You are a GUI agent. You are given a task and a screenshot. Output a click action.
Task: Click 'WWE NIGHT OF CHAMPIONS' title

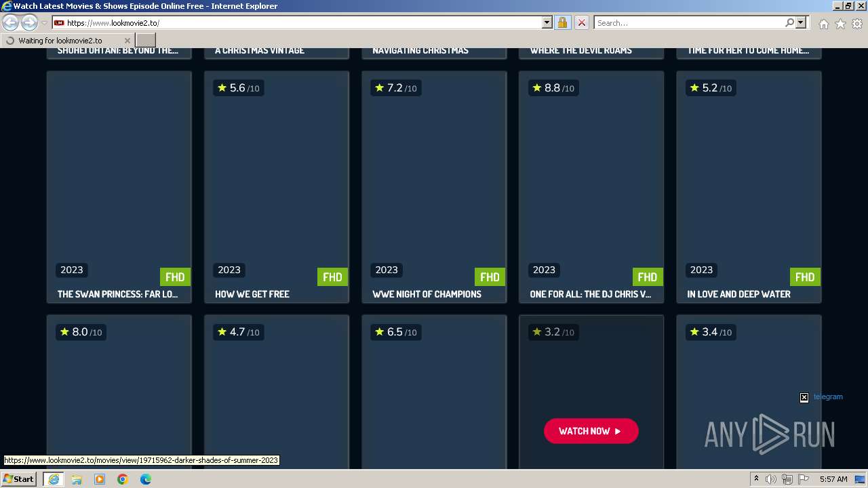click(x=427, y=294)
